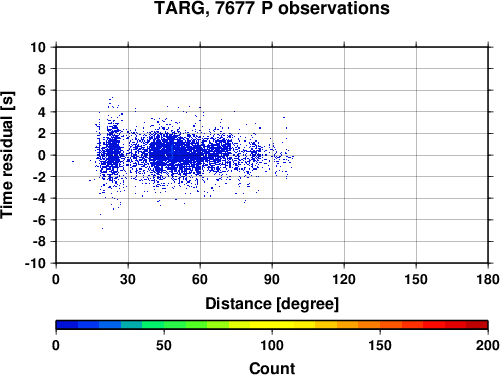Click x-axis tick label 150
The height and width of the screenshot is (375, 500).
[x=416, y=279]
